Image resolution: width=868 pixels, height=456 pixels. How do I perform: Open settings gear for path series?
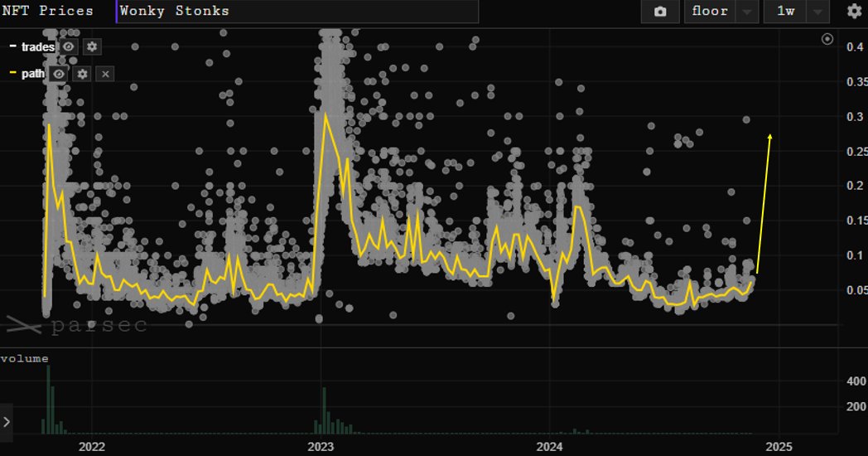pos(82,74)
